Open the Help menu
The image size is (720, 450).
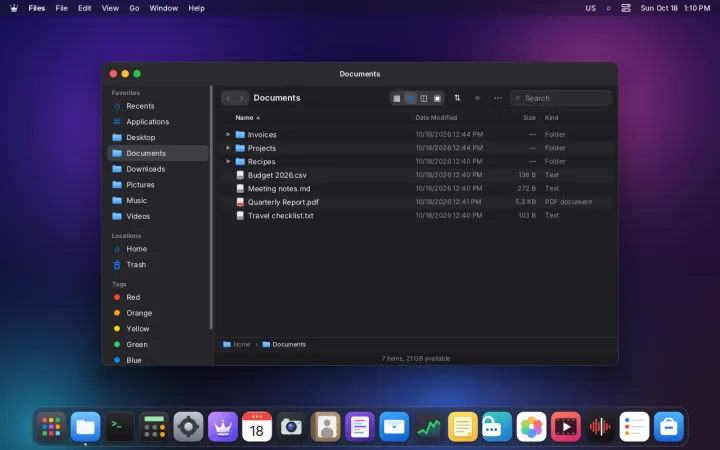click(196, 8)
